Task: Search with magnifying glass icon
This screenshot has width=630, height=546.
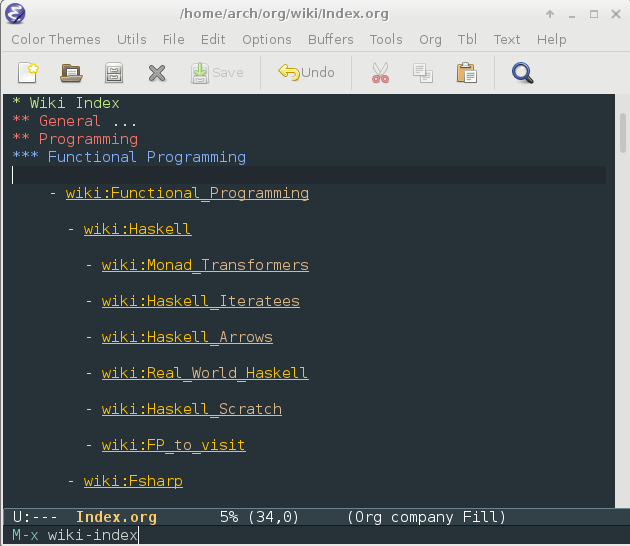Action: click(522, 73)
